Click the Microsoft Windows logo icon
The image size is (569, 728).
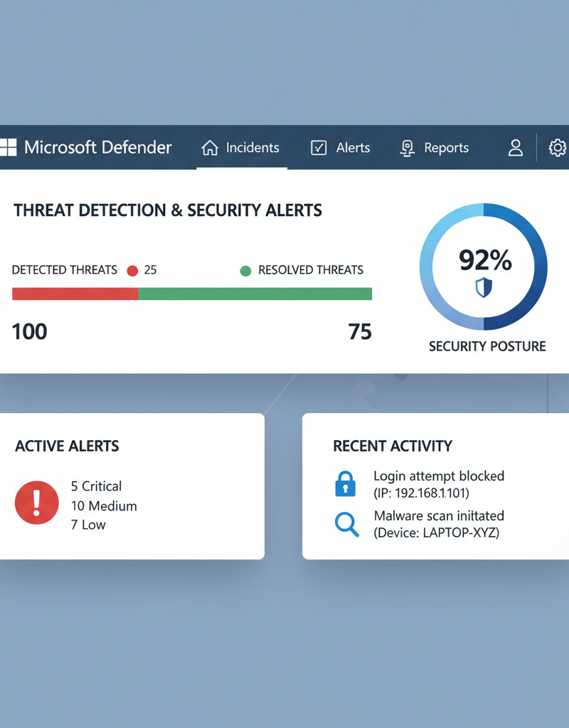click(8, 147)
